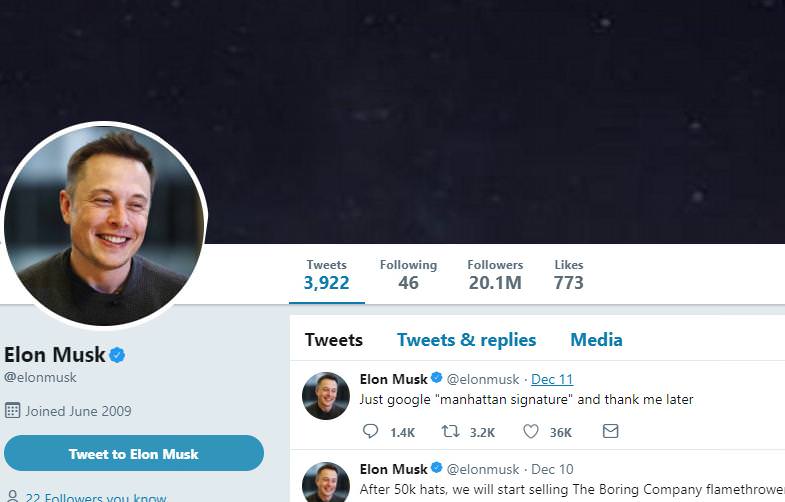Click verified badge in Dec 11 tweet header

point(437,378)
